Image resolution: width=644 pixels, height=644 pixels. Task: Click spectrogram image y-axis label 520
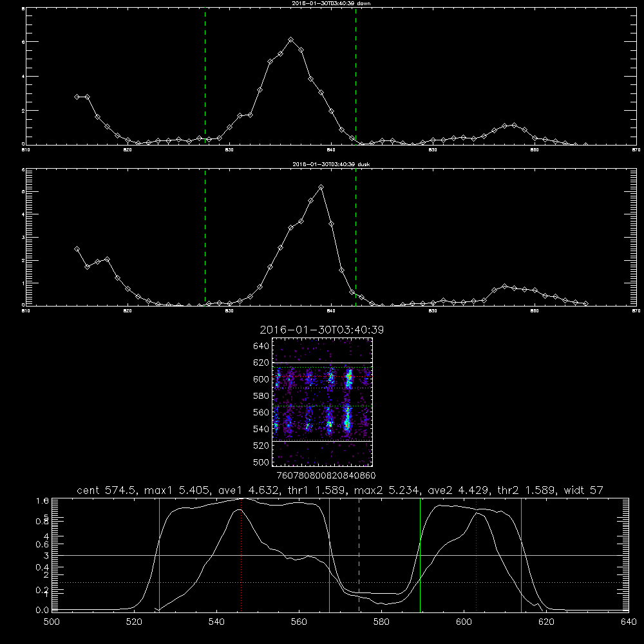click(261, 446)
